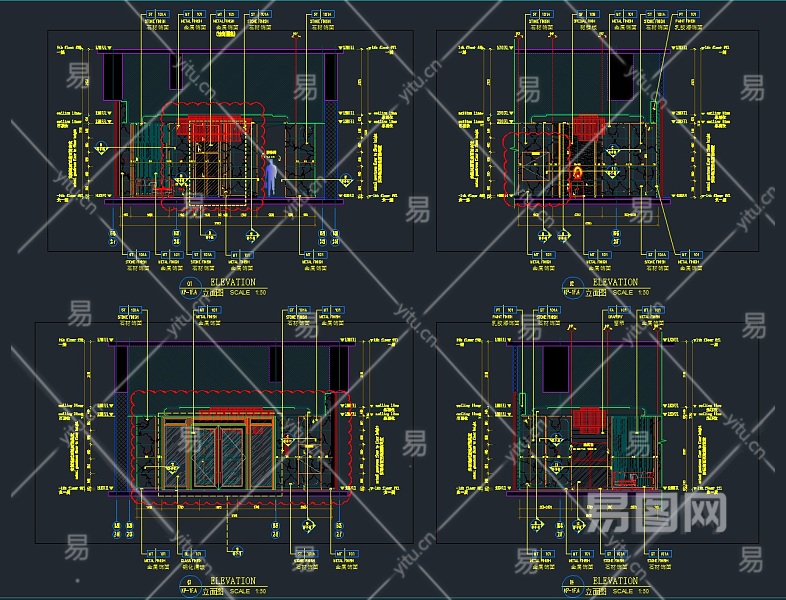Image resolution: width=786 pixels, height=600 pixels.
Task: Select the ELEVATION title of drawing 02
Action: coord(615,282)
